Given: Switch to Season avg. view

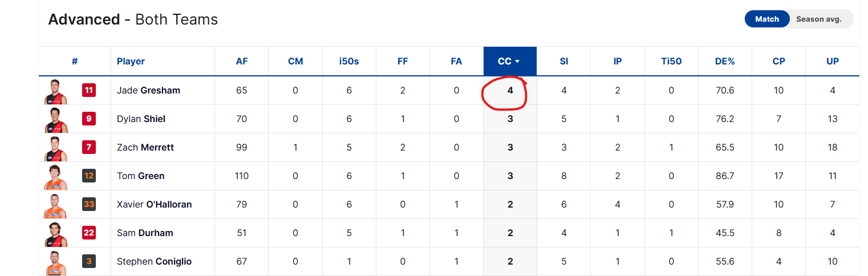Looking at the screenshot, I should pyautogui.click(x=819, y=19).
